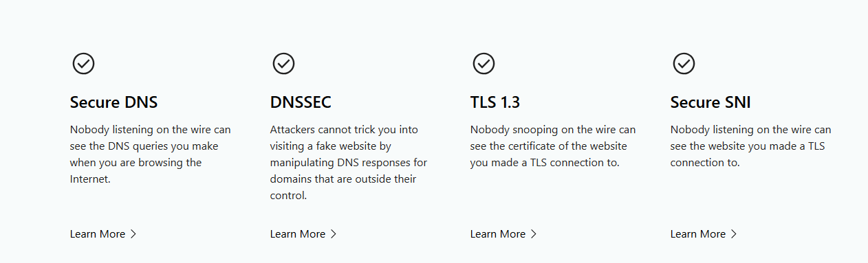Click the Secure DNS description about DNS queries
This screenshot has width=868, height=263.
(151, 155)
